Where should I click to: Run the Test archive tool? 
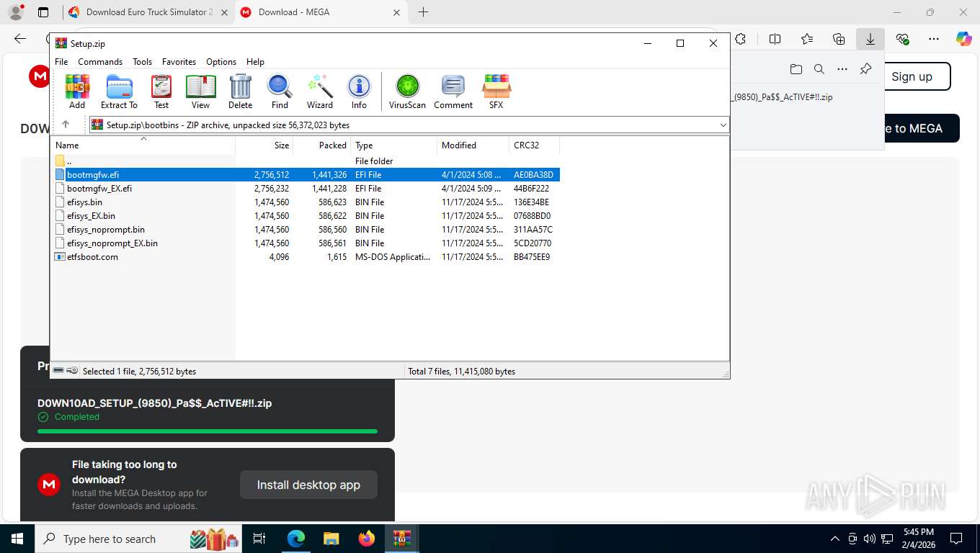(161, 91)
